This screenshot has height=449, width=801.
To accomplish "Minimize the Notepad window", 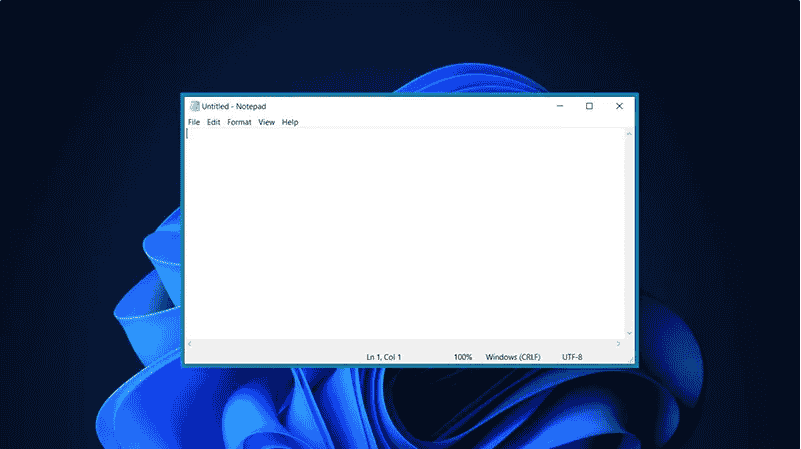I will tap(559, 106).
